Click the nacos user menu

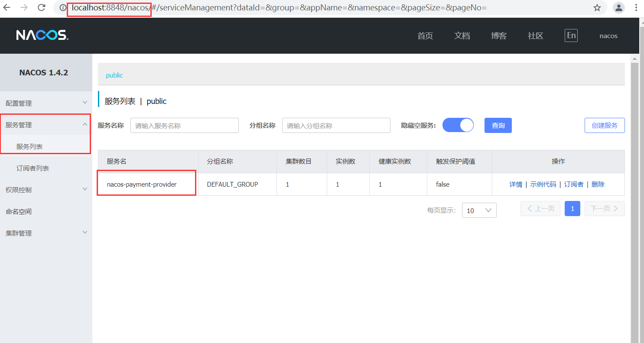click(608, 36)
